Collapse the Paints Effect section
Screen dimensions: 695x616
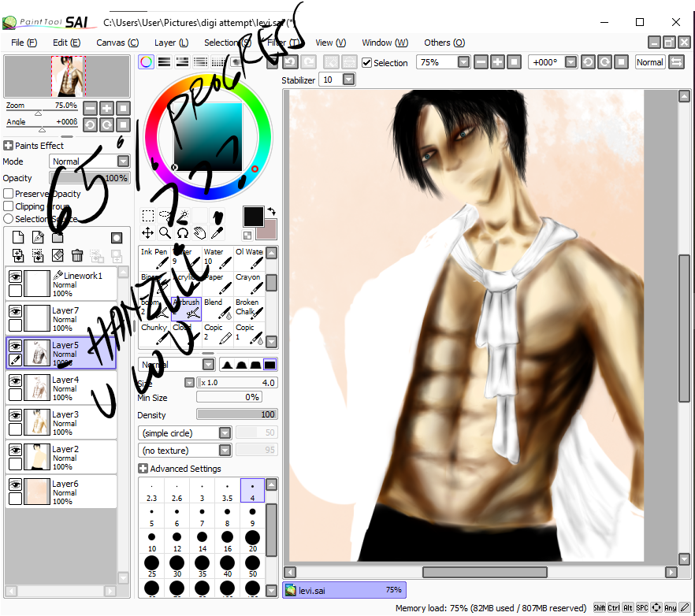click(8, 146)
